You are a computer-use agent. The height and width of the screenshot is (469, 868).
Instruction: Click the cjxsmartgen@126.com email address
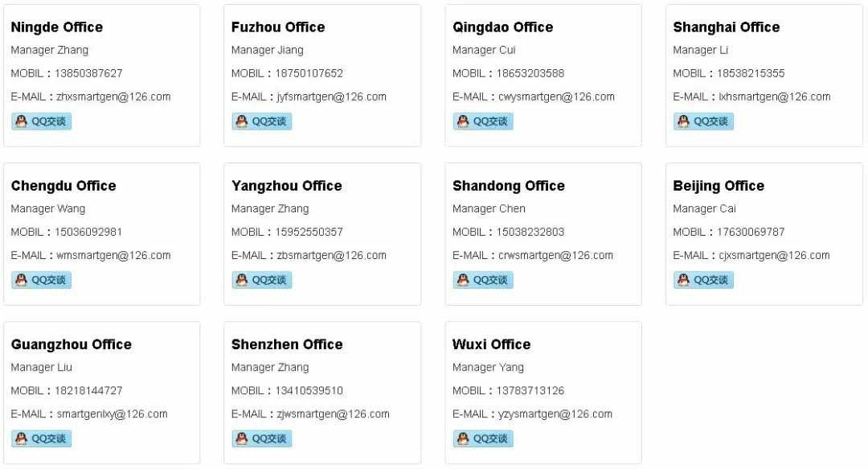click(775, 256)
